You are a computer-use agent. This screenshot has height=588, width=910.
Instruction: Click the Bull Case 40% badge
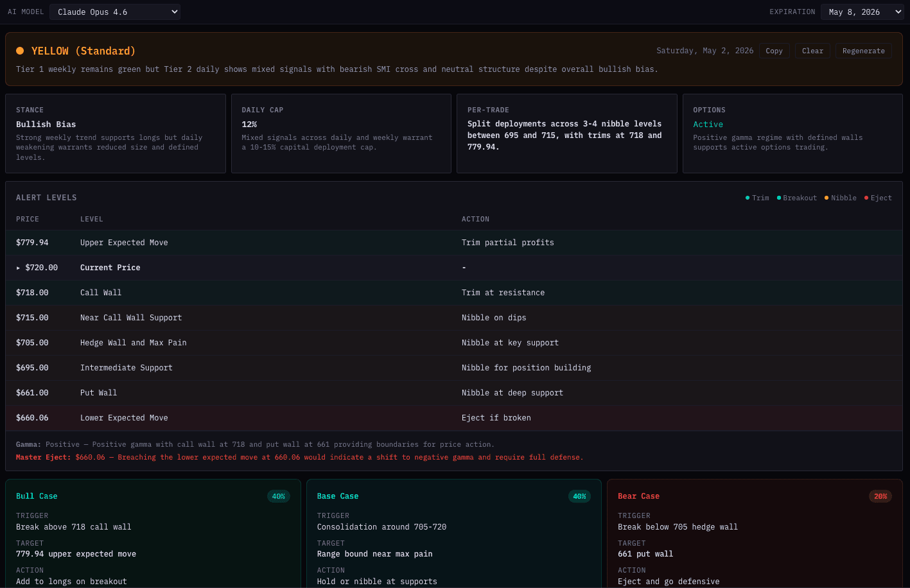(x=279, y=496)
